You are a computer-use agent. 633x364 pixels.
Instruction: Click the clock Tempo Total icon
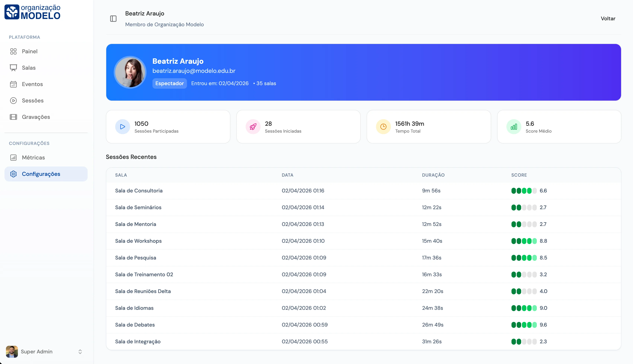click(x=383, y=127)
